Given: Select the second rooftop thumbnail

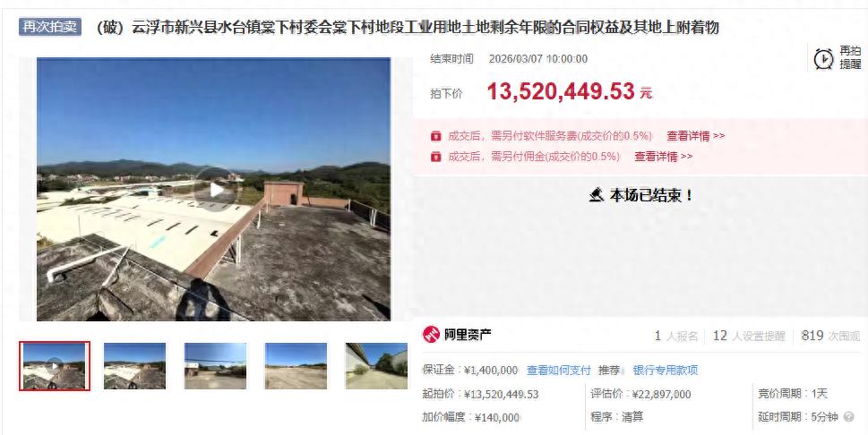Looking at the screenshot, I should tap(134, 366).
